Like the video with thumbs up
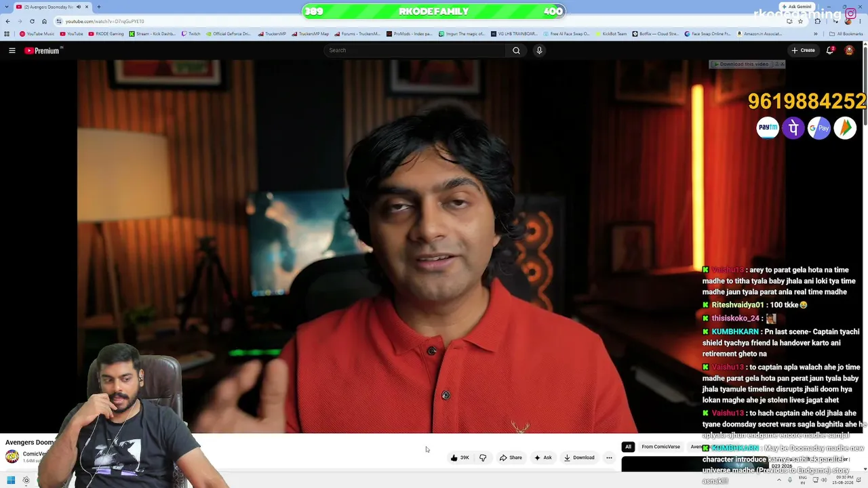 point(460,457)
